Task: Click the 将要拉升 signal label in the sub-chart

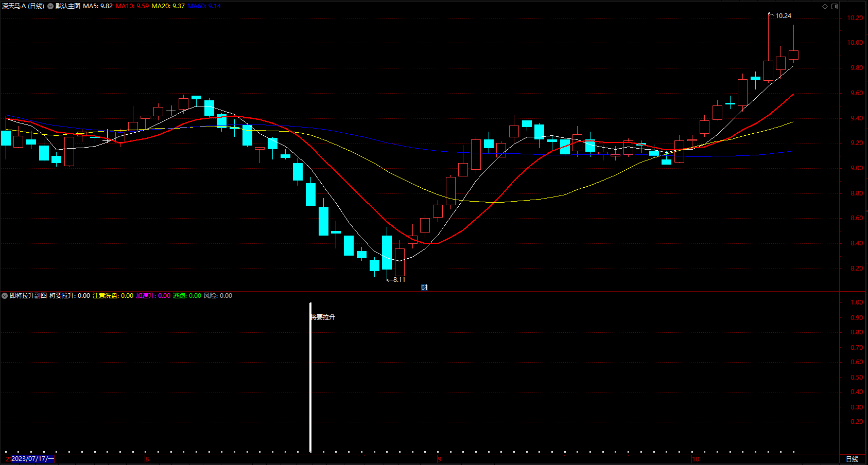Action: (x=323, y=317)
